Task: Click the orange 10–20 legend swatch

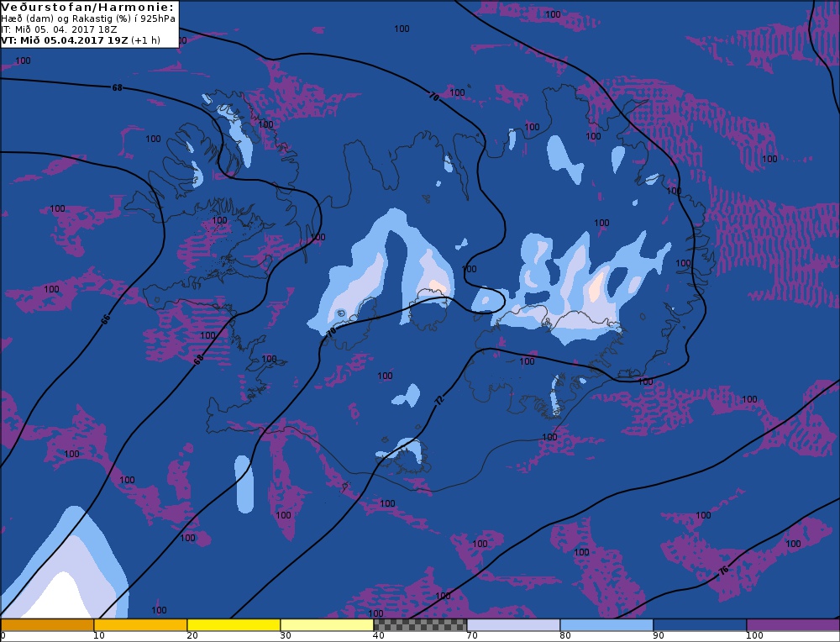Action: pos(140,625)
